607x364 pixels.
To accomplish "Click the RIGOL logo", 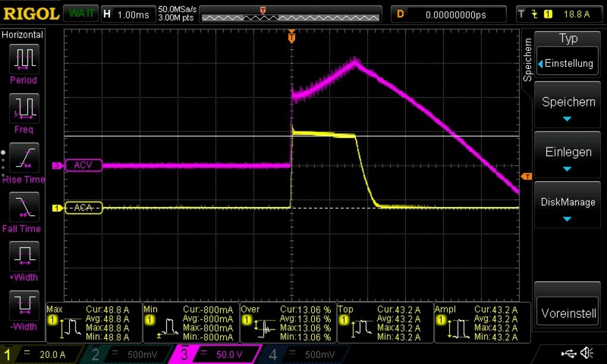I will point(31,14).
